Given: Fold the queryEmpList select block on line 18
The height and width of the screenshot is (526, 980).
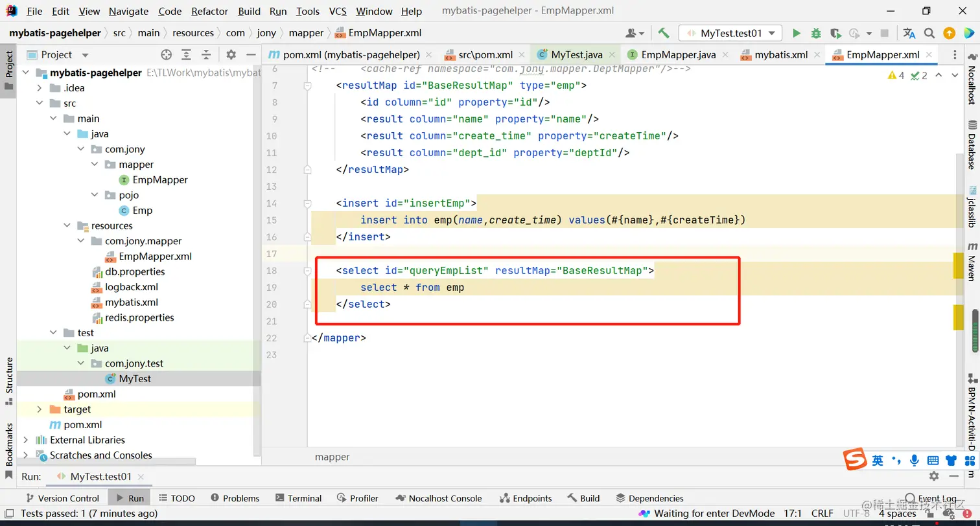Looking at the screenshot, I should [x=307, y=271].
